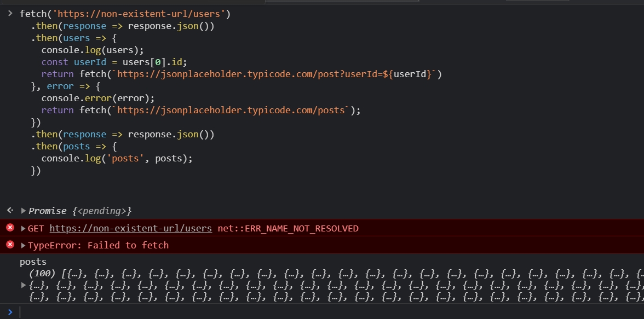
Task: Click the blue console prompt chevron
Action: pos(10,312)
